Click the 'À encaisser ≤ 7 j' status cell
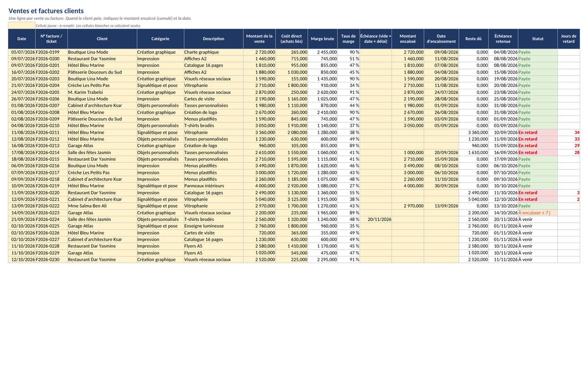 pos(538,213)
